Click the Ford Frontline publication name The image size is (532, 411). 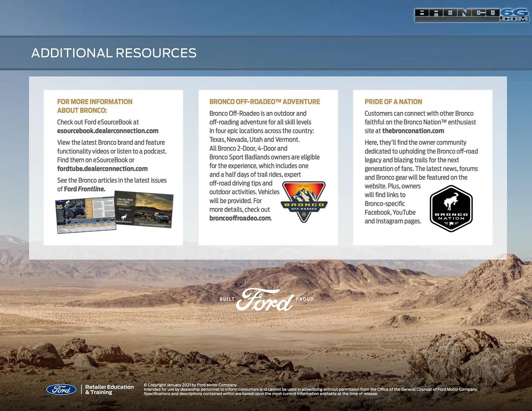[x=84, y=189]
